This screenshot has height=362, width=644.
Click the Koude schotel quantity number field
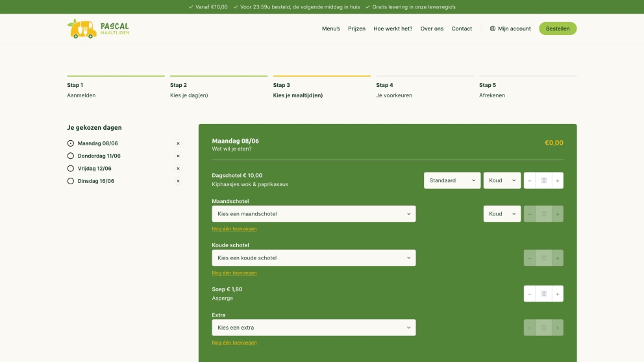(x=543, y=258)
